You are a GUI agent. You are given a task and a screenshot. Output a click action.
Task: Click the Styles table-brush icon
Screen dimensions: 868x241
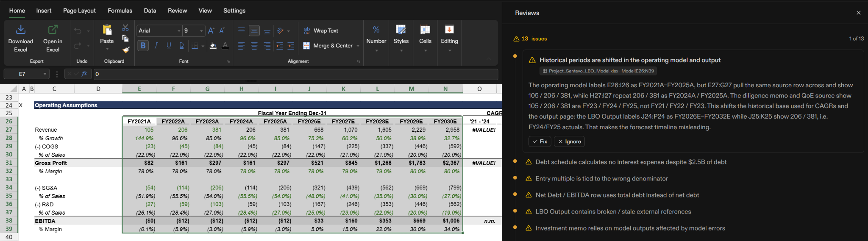point(401,29)
